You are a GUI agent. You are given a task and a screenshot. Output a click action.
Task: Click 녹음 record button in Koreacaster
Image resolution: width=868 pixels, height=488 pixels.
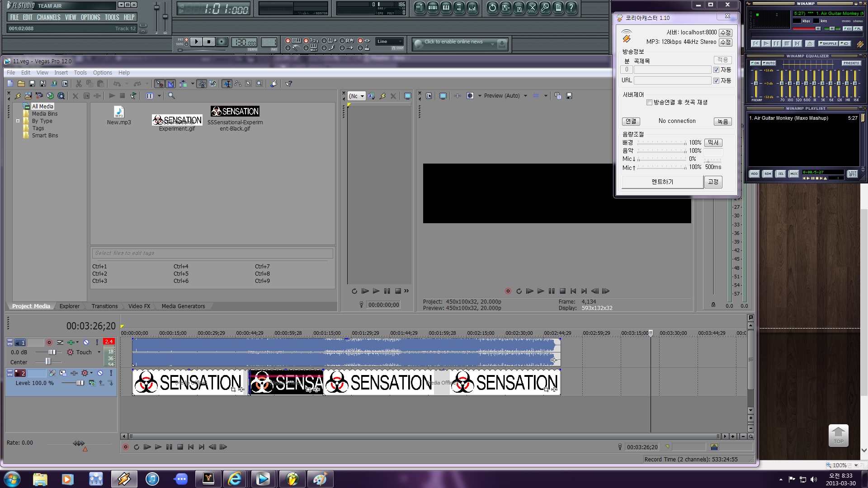click(x=722, y=122)
